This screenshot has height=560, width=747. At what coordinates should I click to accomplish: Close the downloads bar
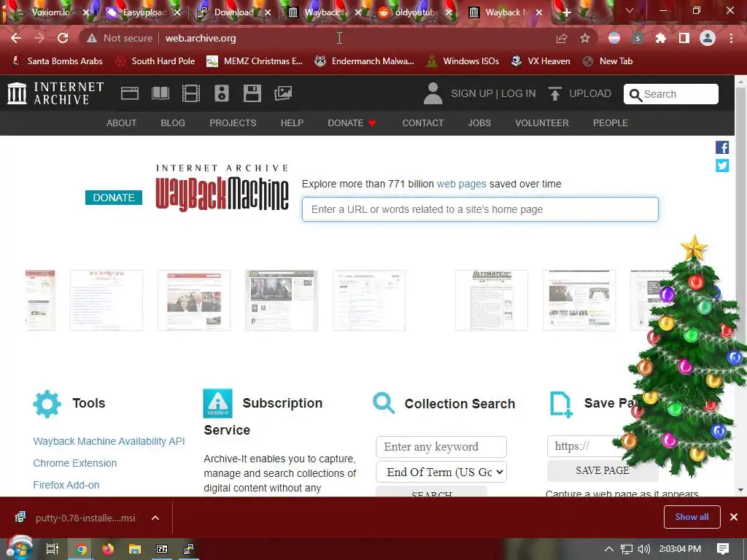tap(734, 517)
